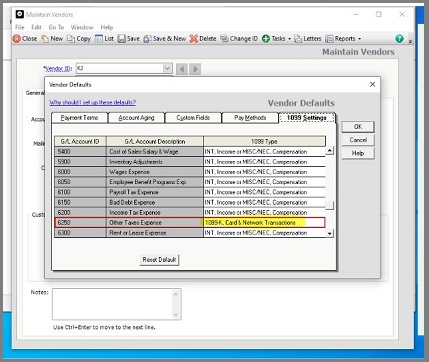Open the Reports toolbar icon
The height and width of the screenshot is (362, 429).
click(x=329, y=39)
